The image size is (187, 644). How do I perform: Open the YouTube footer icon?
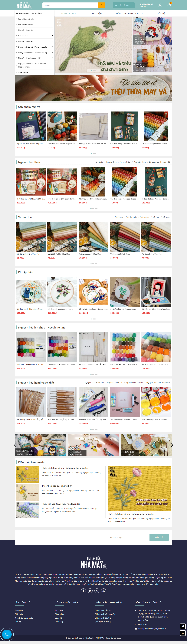103,591
